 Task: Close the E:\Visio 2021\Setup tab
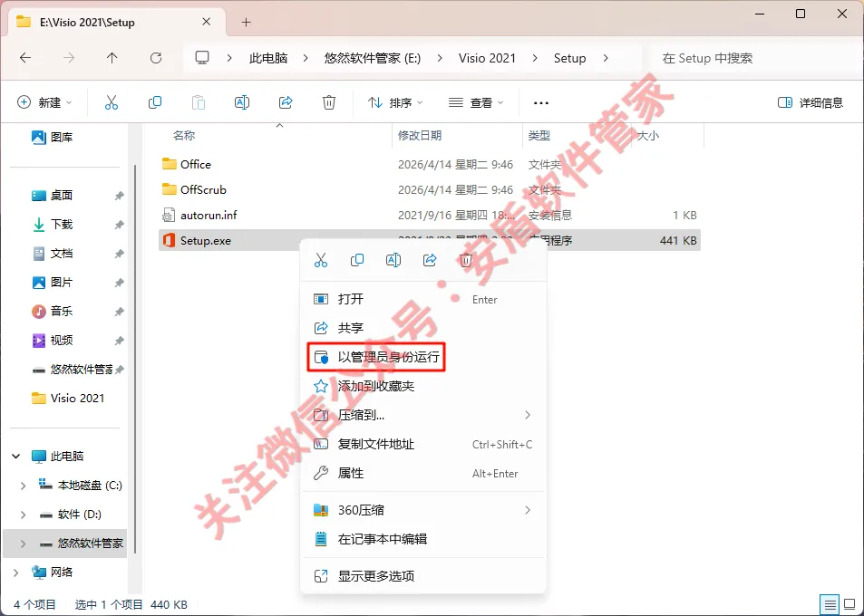206,22
